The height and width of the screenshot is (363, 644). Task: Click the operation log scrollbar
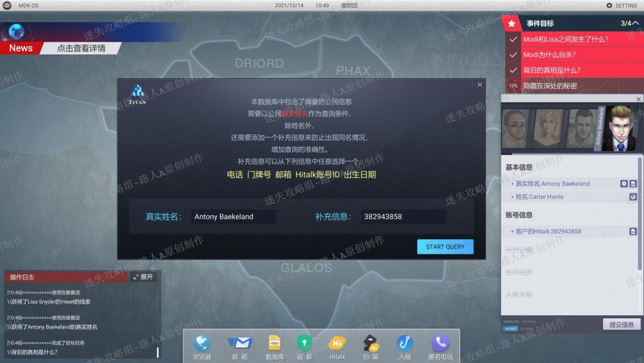pos(157,352)
